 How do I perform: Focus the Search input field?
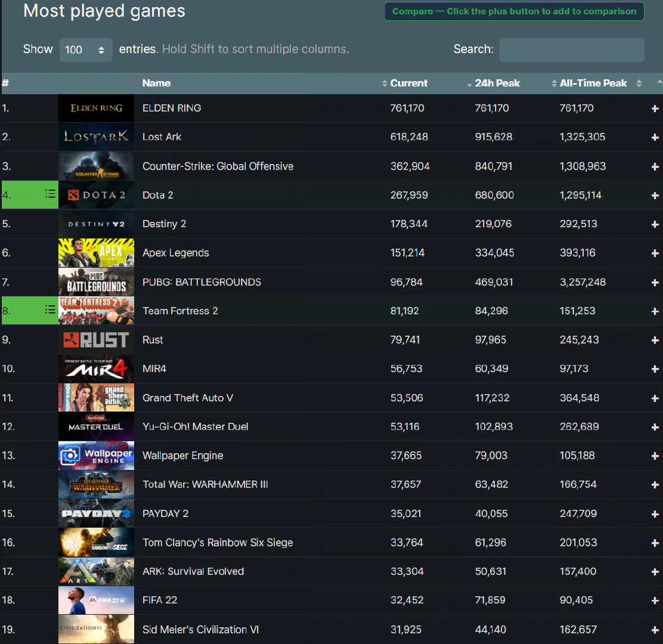[x=572, y=50]
